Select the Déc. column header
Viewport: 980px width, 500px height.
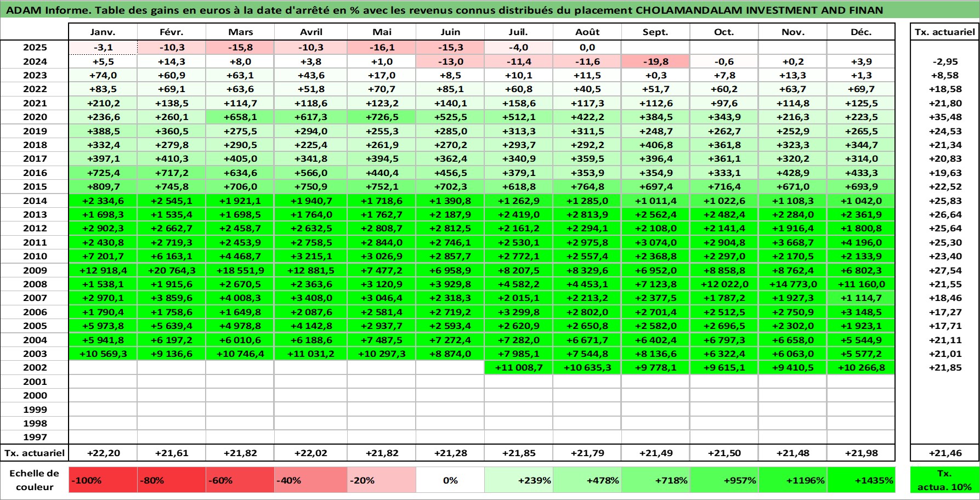click(x=861, y=32)
